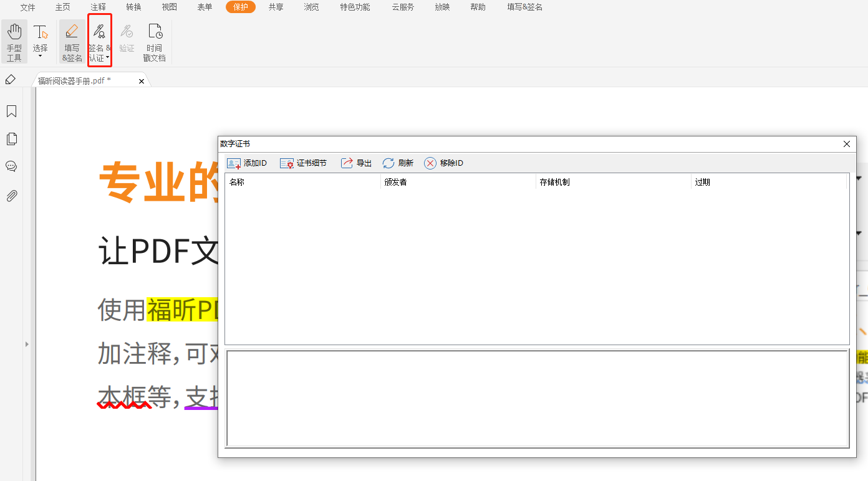Expand the left navigation panel arrow
Image resolution: width=868 pixels, height=481 pixels.
point(27,344)
